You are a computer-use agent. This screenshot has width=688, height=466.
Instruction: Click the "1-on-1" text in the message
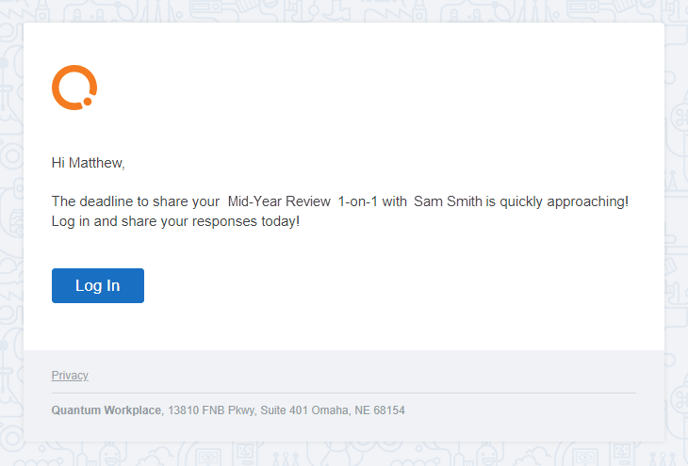pos(358,201)
